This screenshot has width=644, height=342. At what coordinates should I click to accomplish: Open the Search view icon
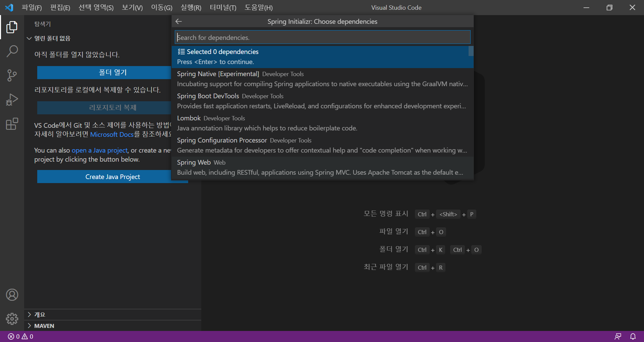click(x=12, y=51)
